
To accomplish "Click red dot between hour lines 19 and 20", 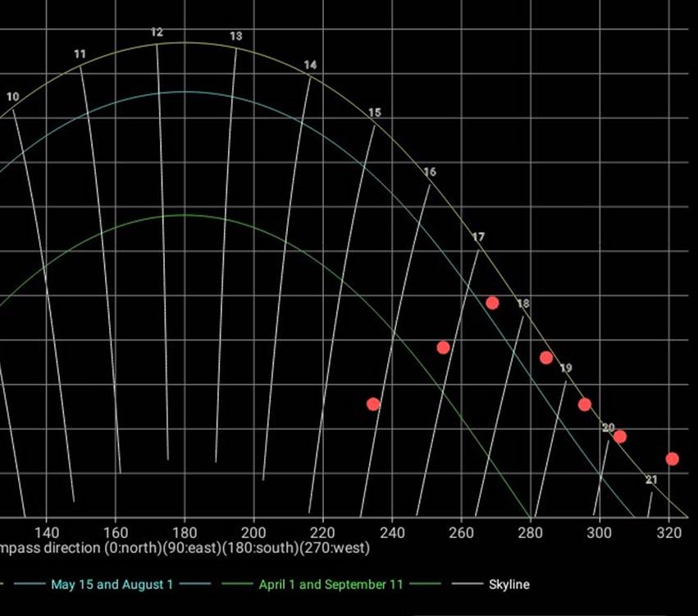I will [x=584, y=404].
